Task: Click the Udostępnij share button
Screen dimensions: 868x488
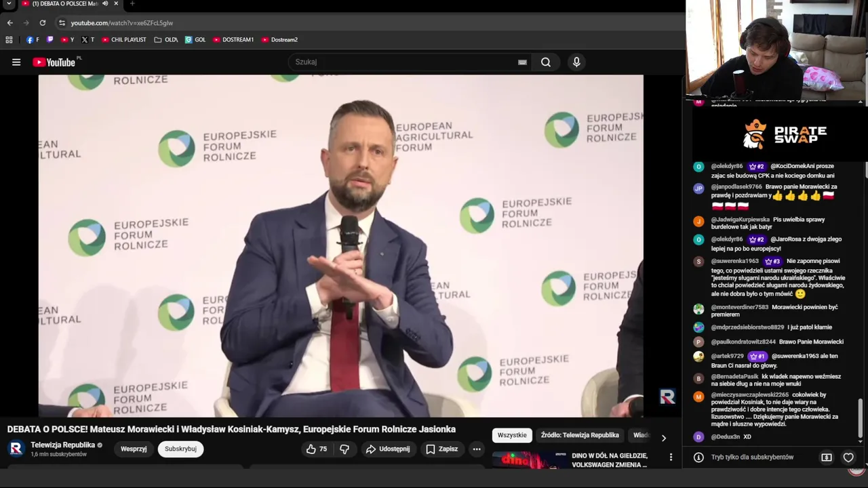Action: [x=388, y=449]
